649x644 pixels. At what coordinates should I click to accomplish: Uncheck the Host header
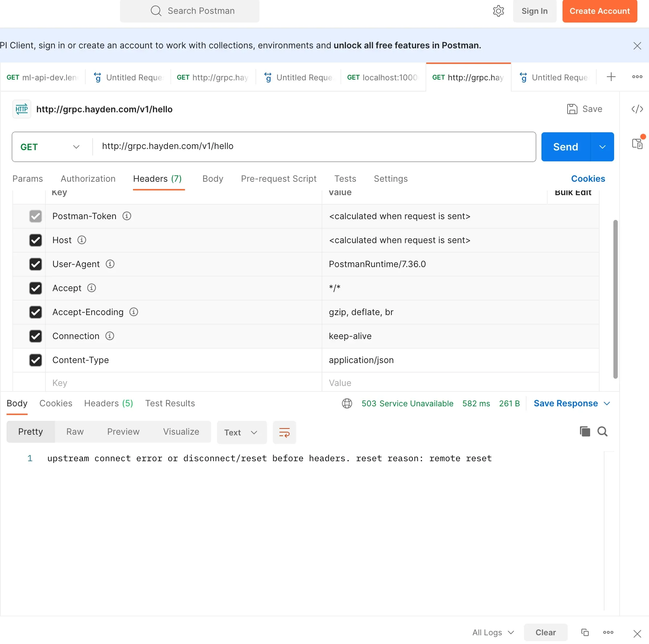click(36, 240)
